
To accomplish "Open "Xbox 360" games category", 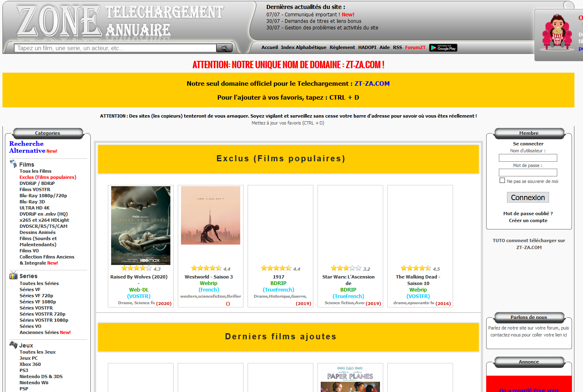I will [30, 364].
